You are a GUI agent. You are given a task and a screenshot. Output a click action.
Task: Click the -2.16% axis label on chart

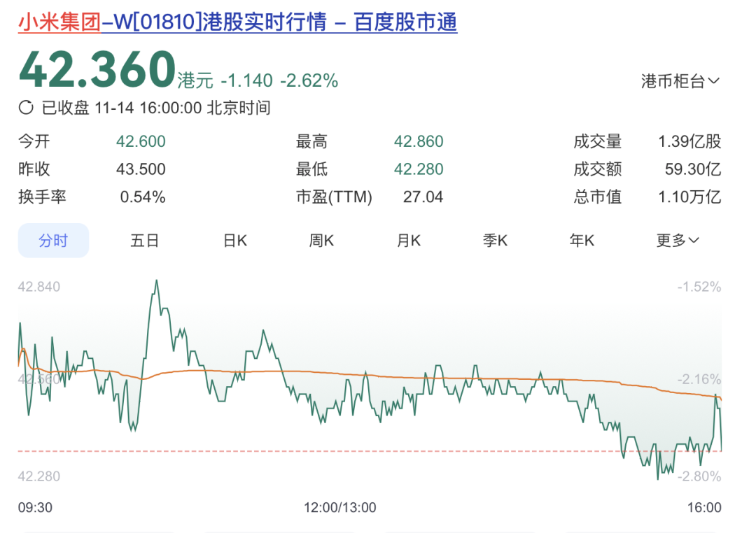pyautogui.click(x=699, y=379)
